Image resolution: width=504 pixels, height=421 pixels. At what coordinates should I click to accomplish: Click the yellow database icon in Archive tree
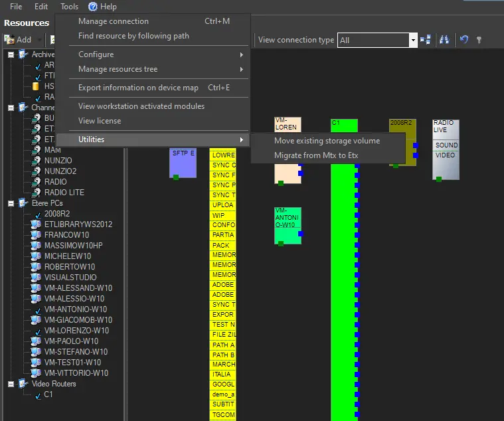pos(36,86)
